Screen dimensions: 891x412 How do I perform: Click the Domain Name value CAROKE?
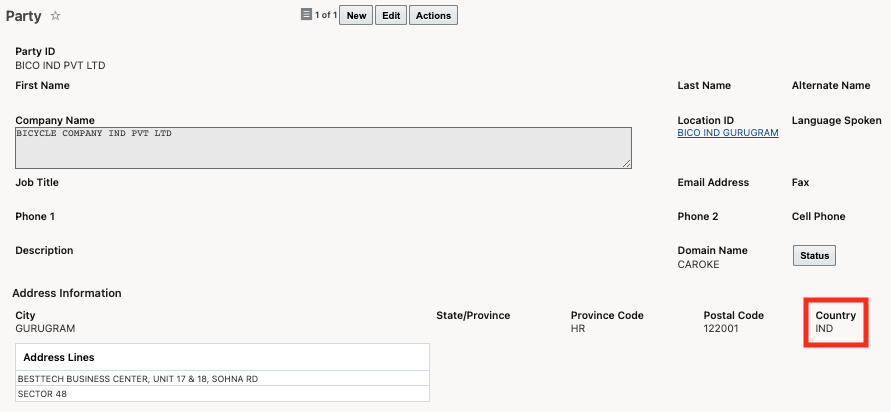tap(698, 265)
